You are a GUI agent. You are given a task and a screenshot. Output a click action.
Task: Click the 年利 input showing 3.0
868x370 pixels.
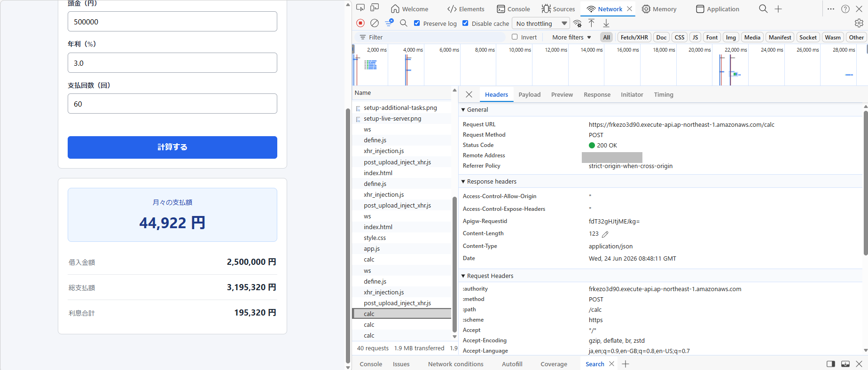(x=172, y=63)
